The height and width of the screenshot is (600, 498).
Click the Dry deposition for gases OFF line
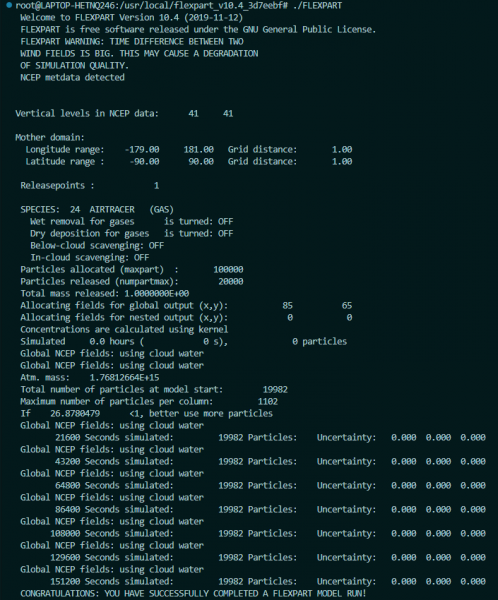pos(131,233)
